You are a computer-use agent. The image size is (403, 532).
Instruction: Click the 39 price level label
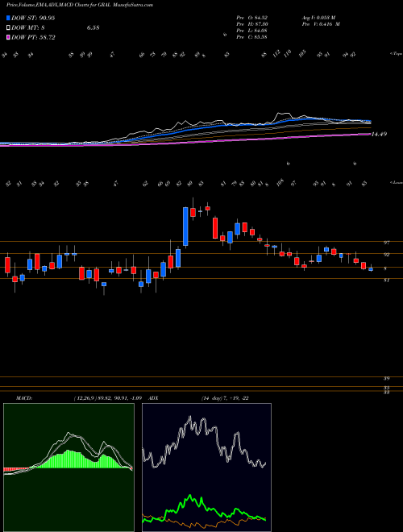point(386,378)
